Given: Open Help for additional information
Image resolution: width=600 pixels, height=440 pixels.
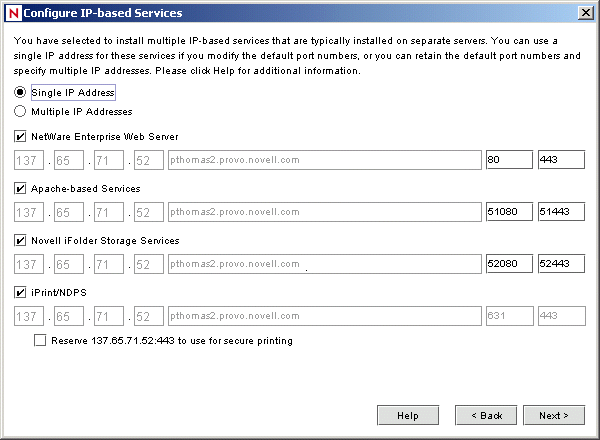Looking at the screenshot, I should pyautogui.click(x=408, y=415).
